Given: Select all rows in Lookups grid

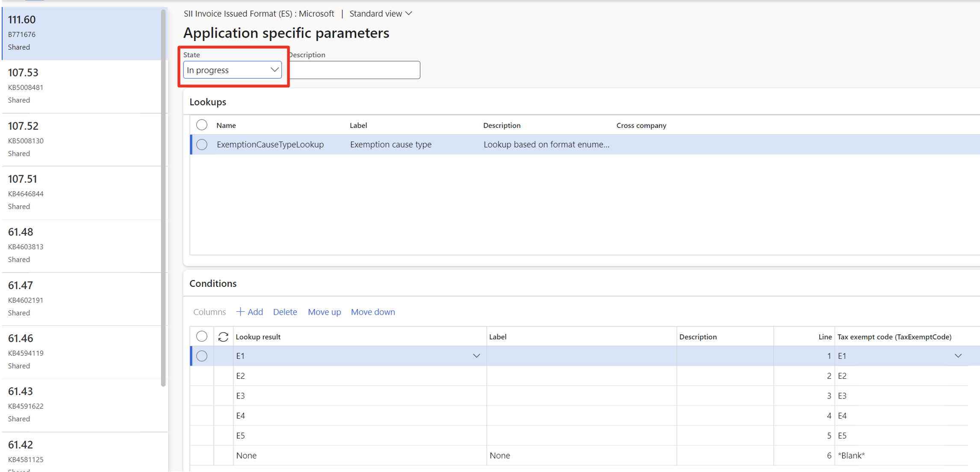Looking at the screenshot, I should [x=202, y=125].
